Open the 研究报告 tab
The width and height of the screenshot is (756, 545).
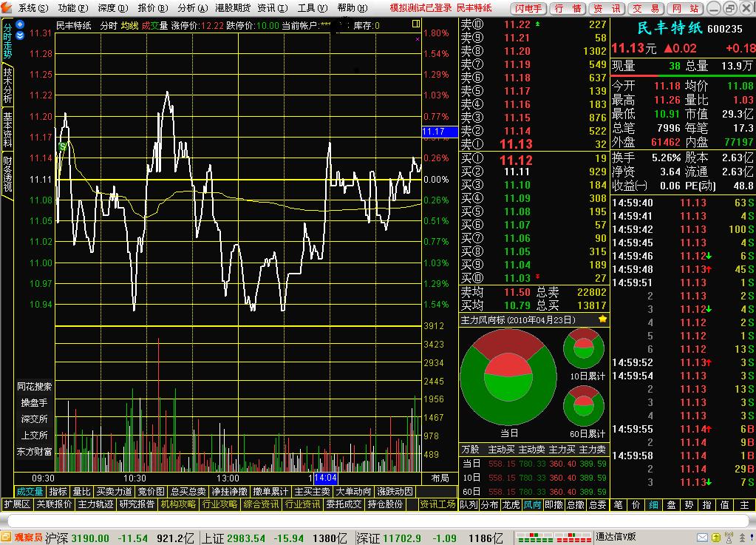click(x=137, y=504)
